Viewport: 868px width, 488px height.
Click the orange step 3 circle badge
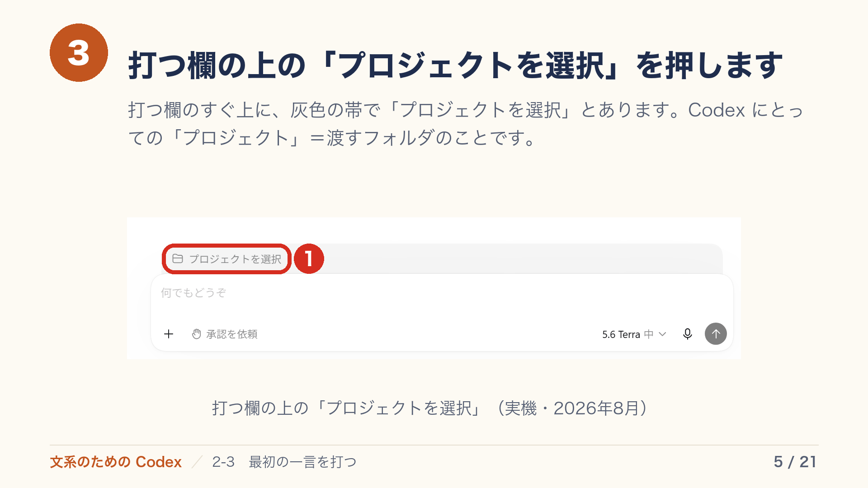[79, 52]
